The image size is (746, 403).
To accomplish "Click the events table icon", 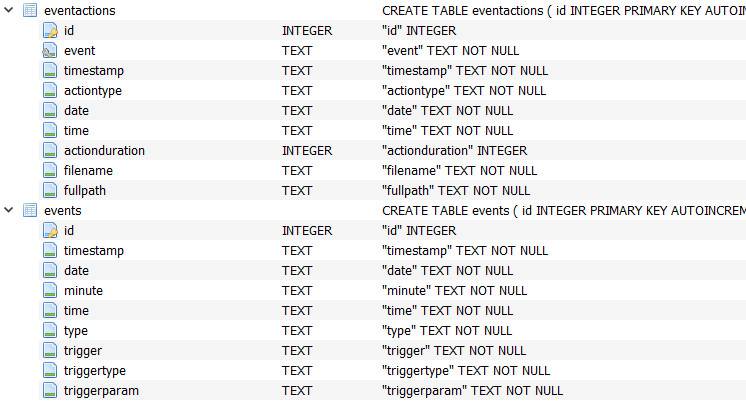I will [x=29, y=210].
